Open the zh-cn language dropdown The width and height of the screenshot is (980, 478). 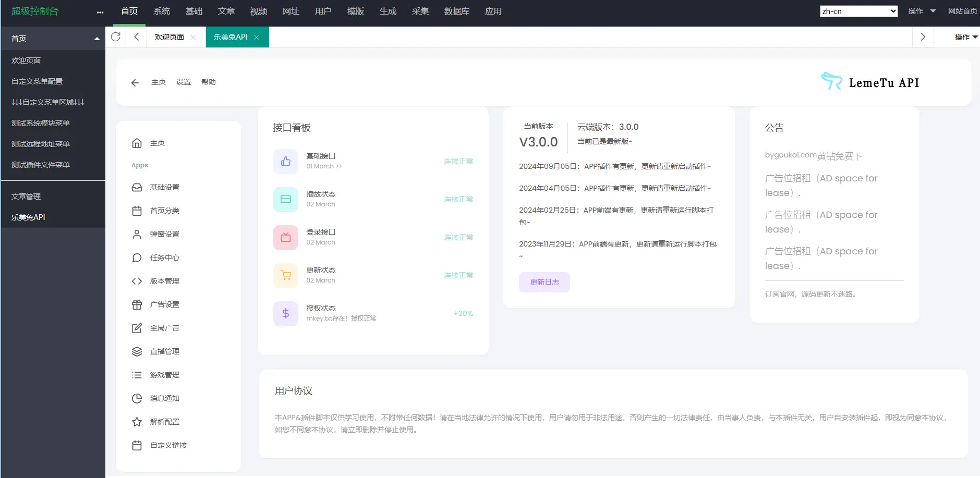[x=857, y=10]
